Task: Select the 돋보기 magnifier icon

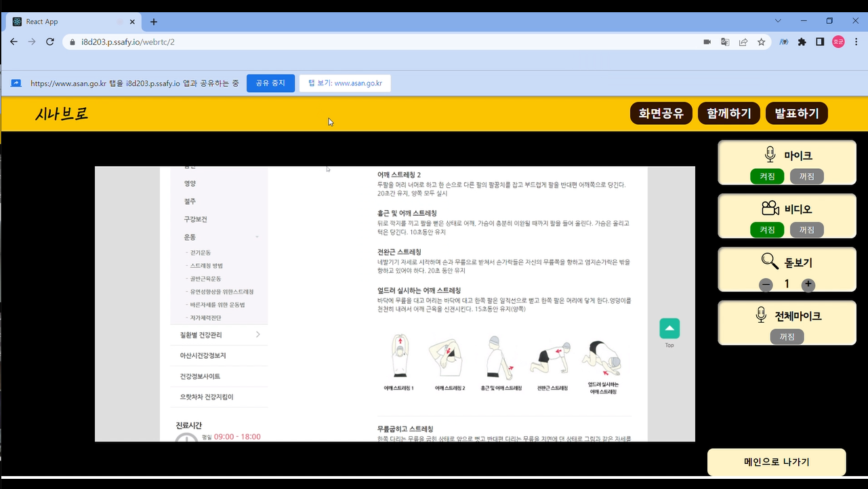Action: point(769,260)
